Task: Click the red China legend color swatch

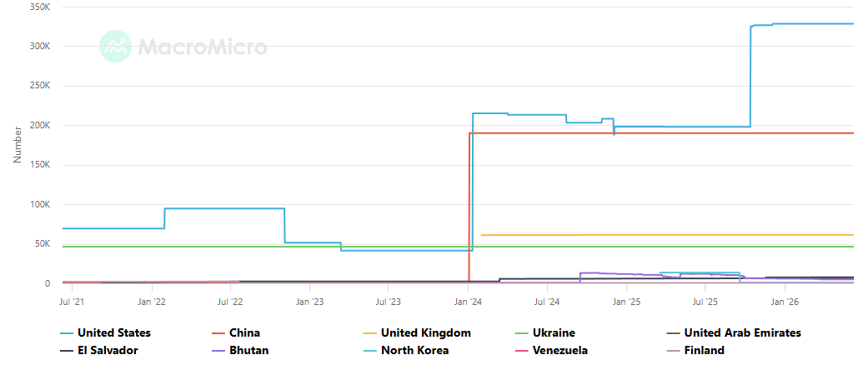Action: click(x=218, y=333)
